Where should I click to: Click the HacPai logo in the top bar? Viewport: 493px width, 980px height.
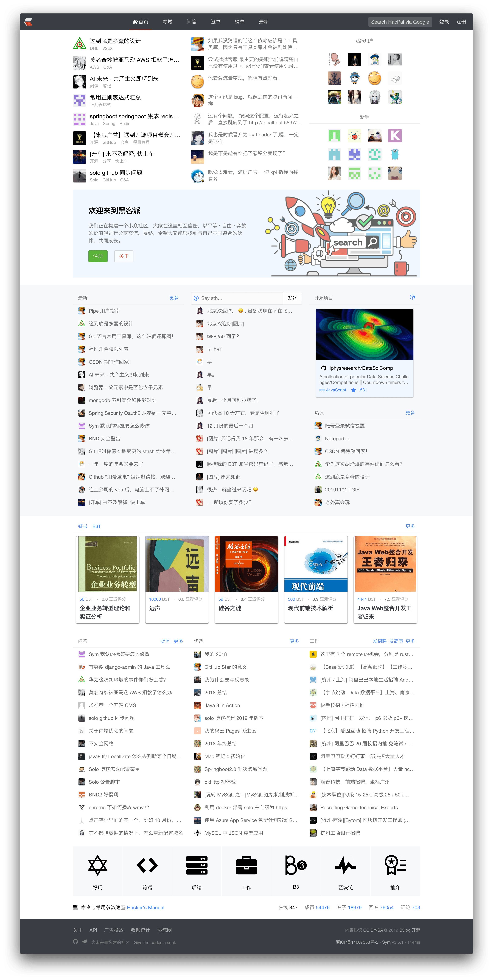pyautogui.click(x=29, y=22)
